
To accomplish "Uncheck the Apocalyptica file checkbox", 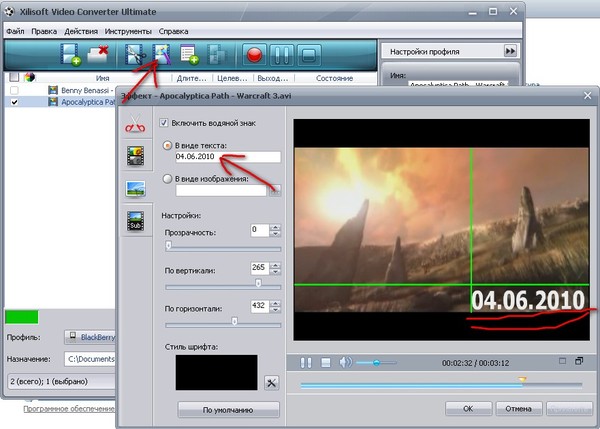I will [x=14, y=102].
